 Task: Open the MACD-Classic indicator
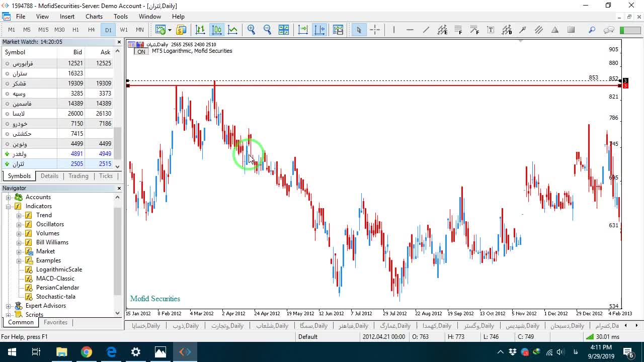(x=55, y=279)
